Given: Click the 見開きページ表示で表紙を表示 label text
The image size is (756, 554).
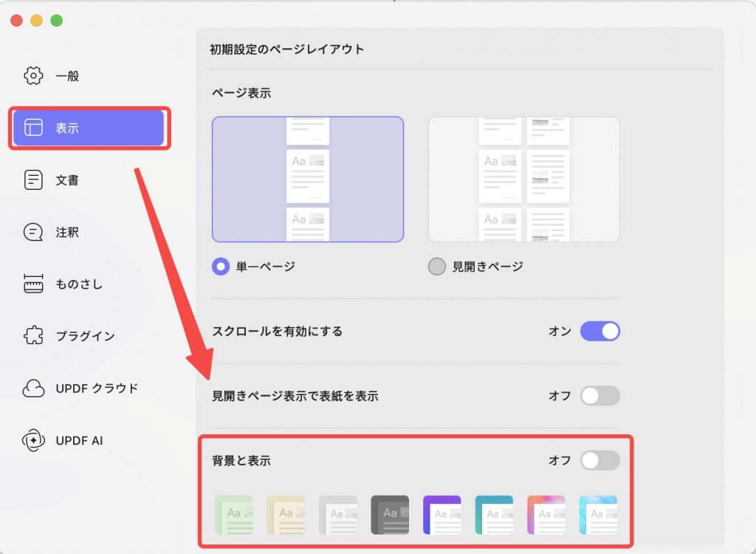Looking at the screenshot, I should 295,396.
